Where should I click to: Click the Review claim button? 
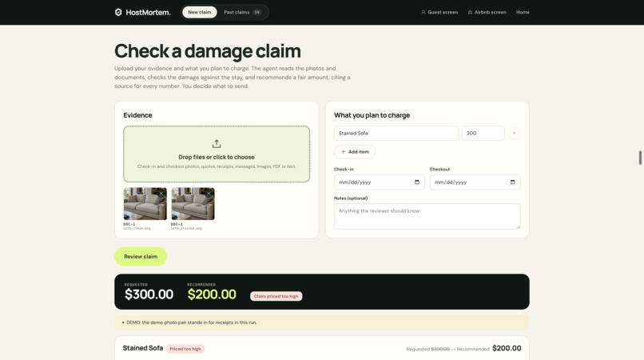tap(141, 256)
